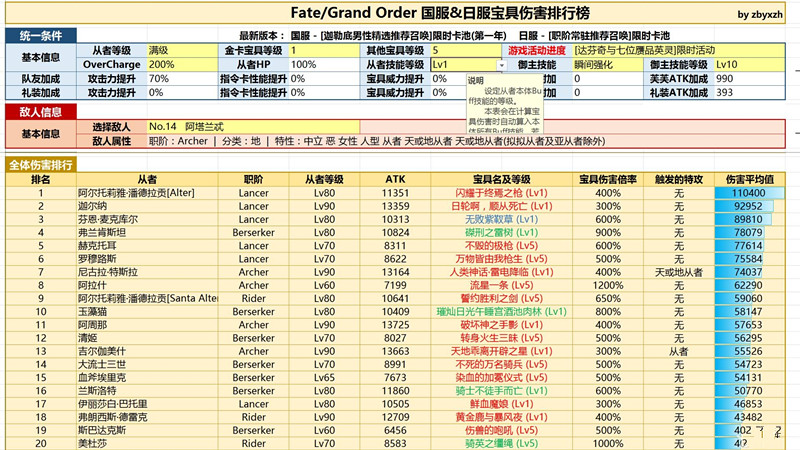Select servant 伊丽莎白·巴托里 cell

coord(147,404)
